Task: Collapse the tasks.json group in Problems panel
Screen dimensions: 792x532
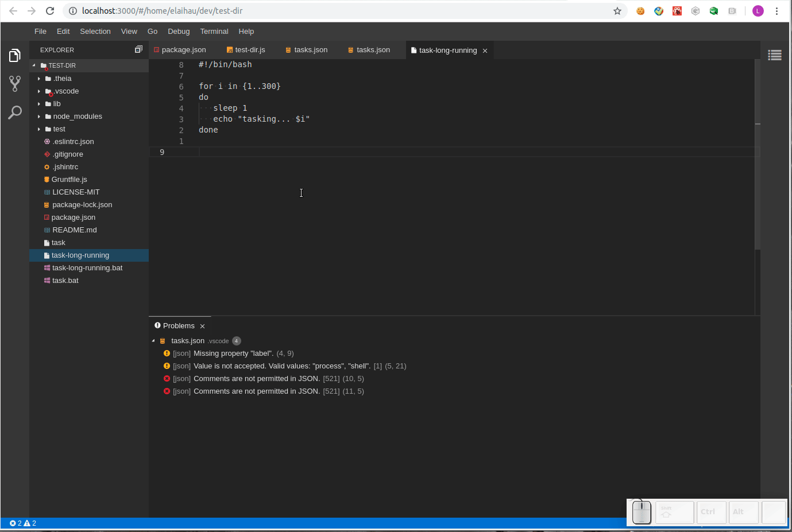Action: coord(153,340)
